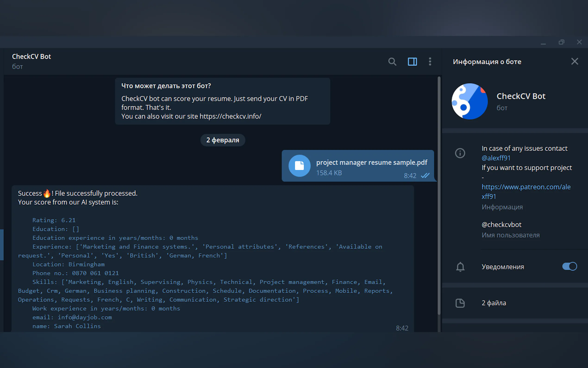Screen dimensions: 588x368
Task: Click the shared files document icon
Action: pyautogui.click(x=460, y=303)
